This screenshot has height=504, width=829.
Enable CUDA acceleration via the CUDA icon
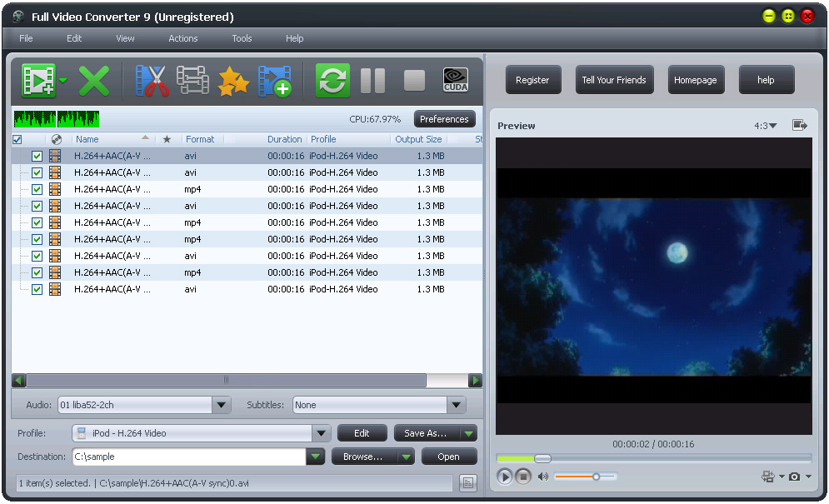click(x=455, y=80)
